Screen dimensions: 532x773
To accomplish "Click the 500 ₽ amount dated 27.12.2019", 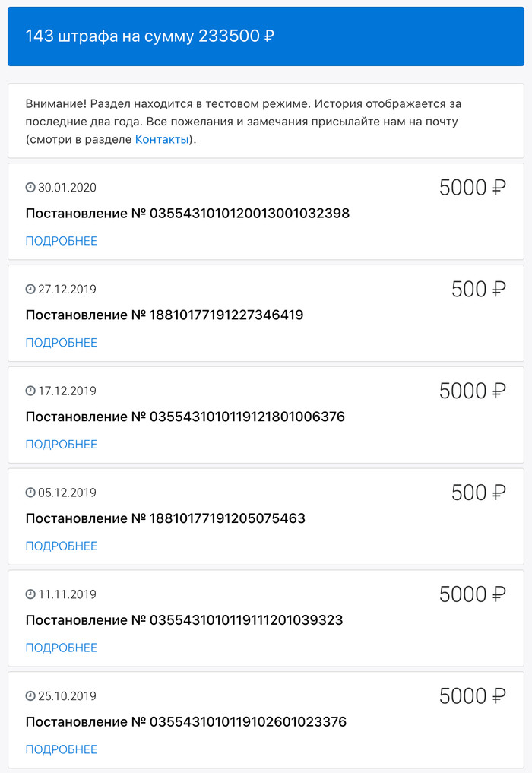I will [478, 289].
